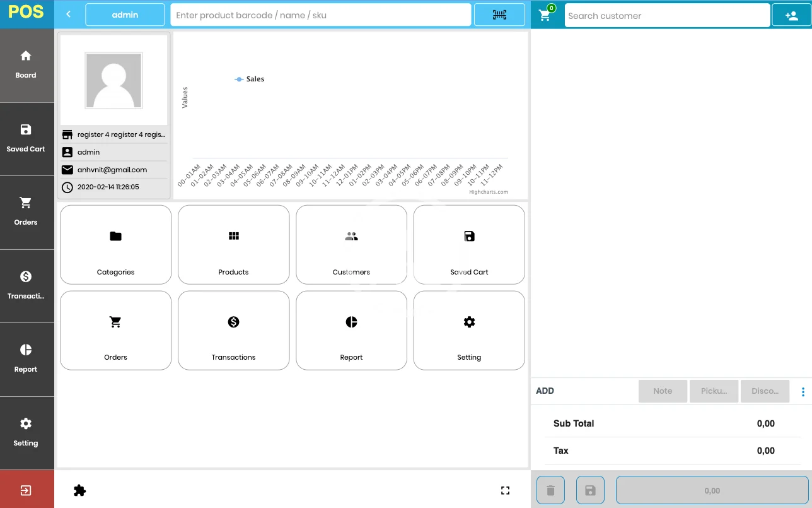Click the puzzle piece plugin icon
Screen dimensions: 812x508
pos(79,490)
